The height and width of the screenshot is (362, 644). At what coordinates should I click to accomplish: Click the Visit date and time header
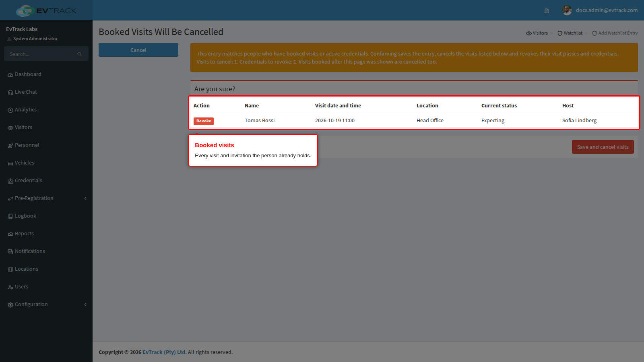coord(338,105)
